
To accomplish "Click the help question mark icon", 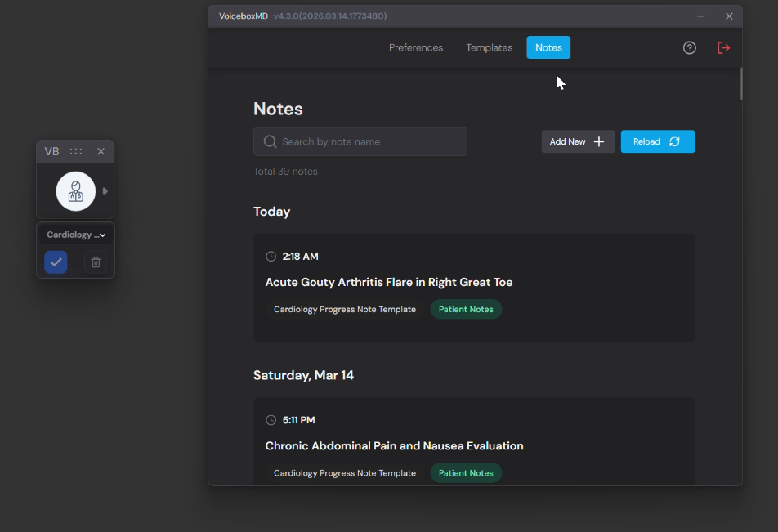I will (690, 48).
